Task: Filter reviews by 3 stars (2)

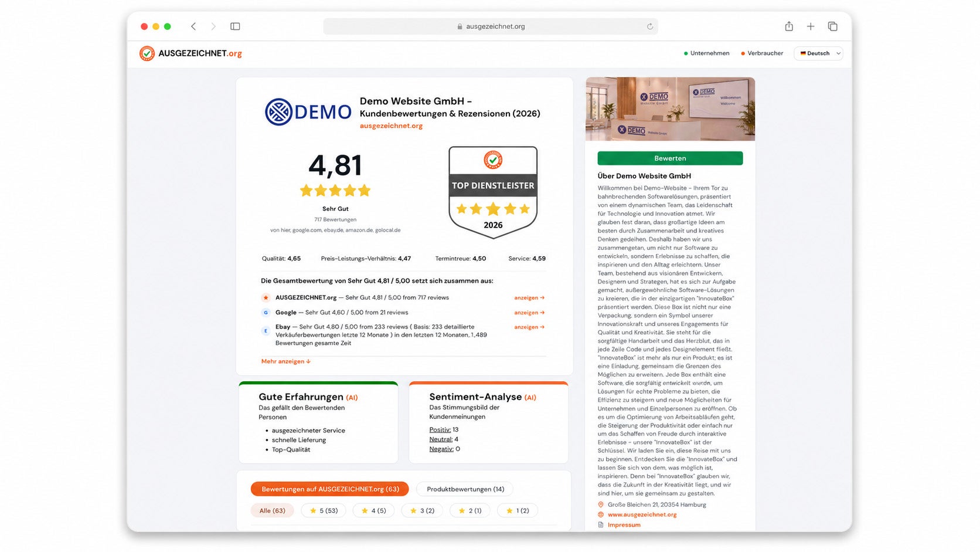Action: pyautogui.click(x=423, y=511)
